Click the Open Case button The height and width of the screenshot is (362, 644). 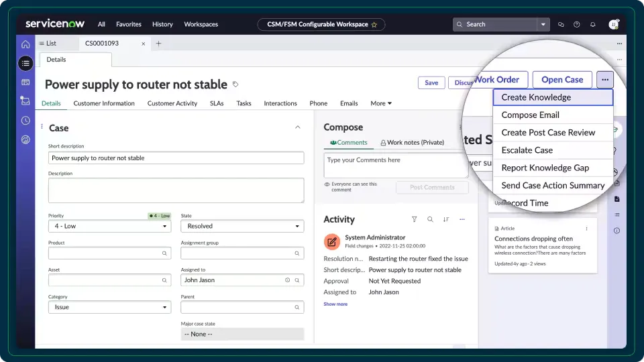click(562, 80)
